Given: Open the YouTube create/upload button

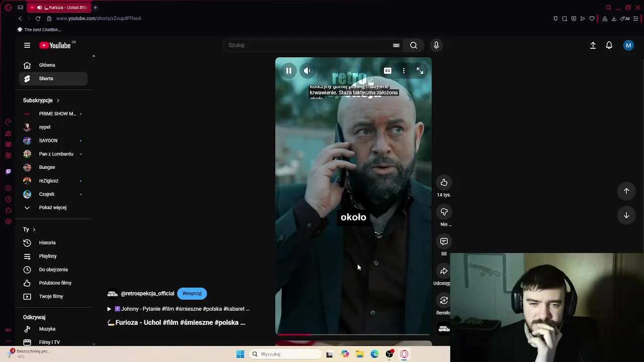Looking at the screenshot, I should [x=593, y=45].
